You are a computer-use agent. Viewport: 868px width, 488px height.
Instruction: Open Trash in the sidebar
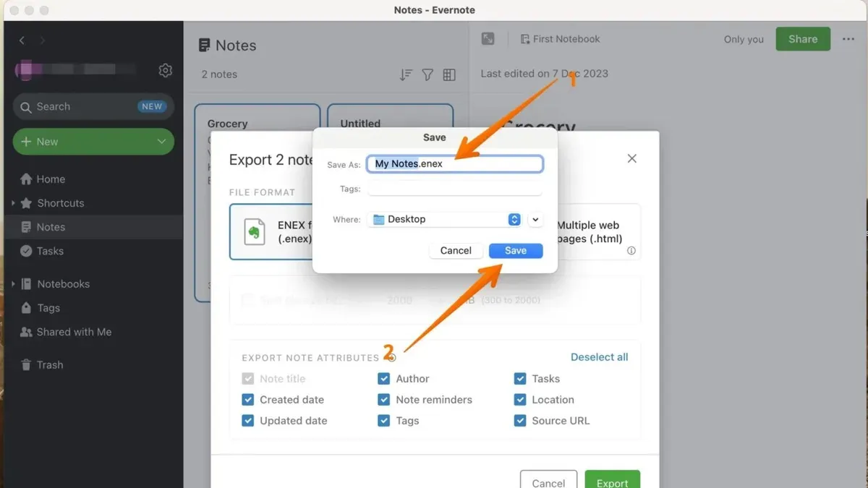click(50, 365)
